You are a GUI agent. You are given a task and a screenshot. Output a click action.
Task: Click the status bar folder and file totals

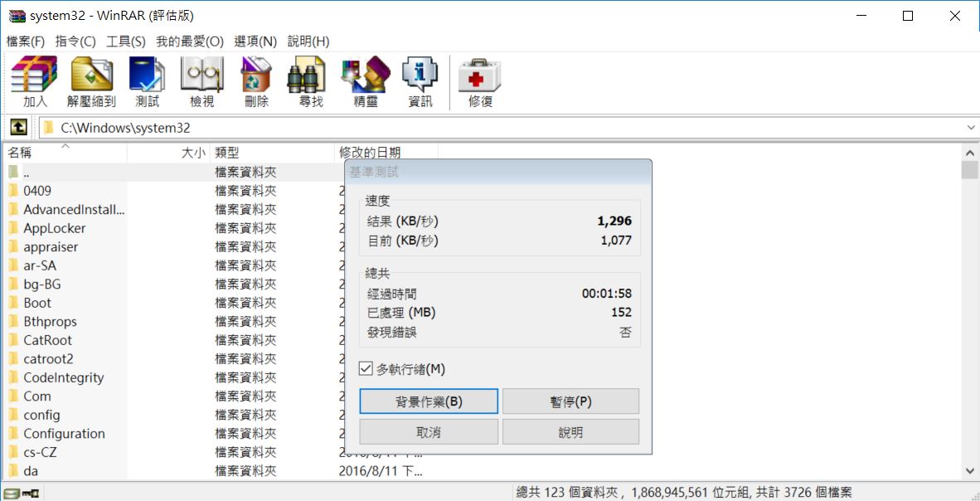click(684, 493)
